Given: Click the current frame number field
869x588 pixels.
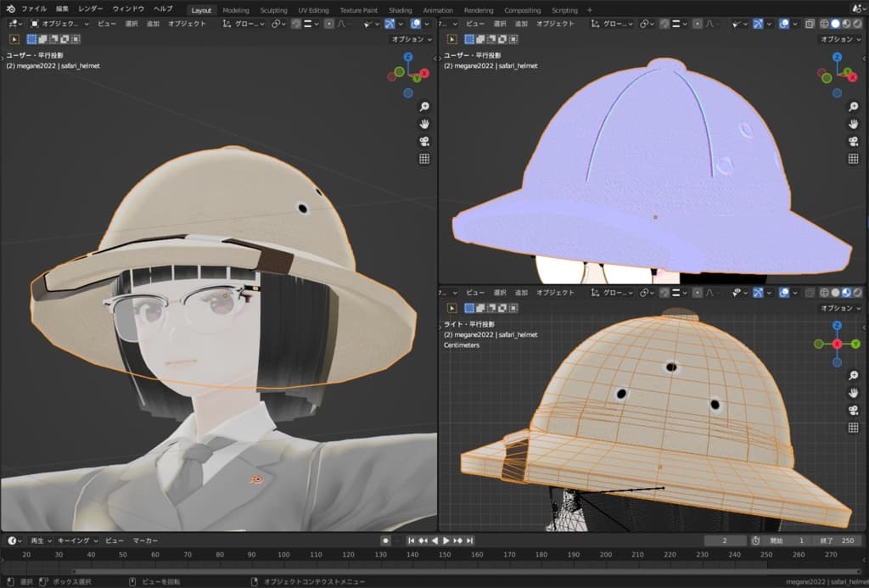Looking at the screenshot, I should coord(723,540).
